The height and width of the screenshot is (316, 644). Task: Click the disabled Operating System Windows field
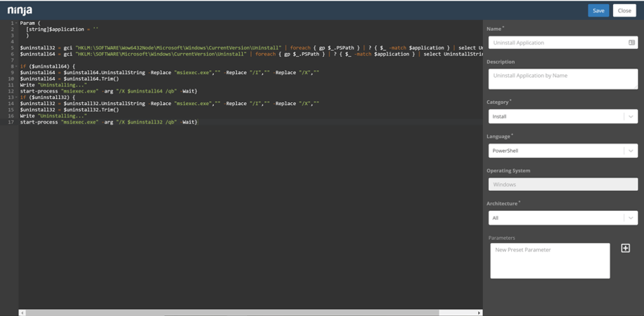click(562, 184)
